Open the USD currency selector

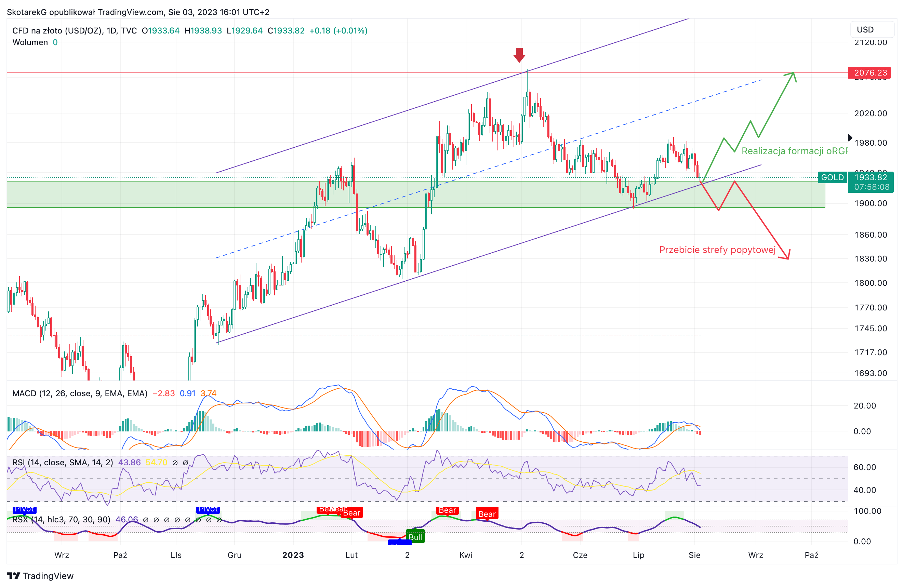872,30
